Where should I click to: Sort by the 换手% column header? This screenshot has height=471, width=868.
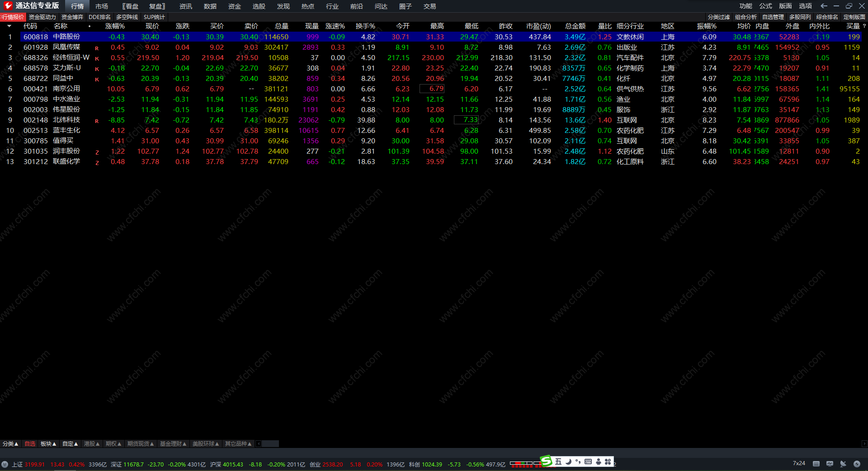[x=365, y=26]
